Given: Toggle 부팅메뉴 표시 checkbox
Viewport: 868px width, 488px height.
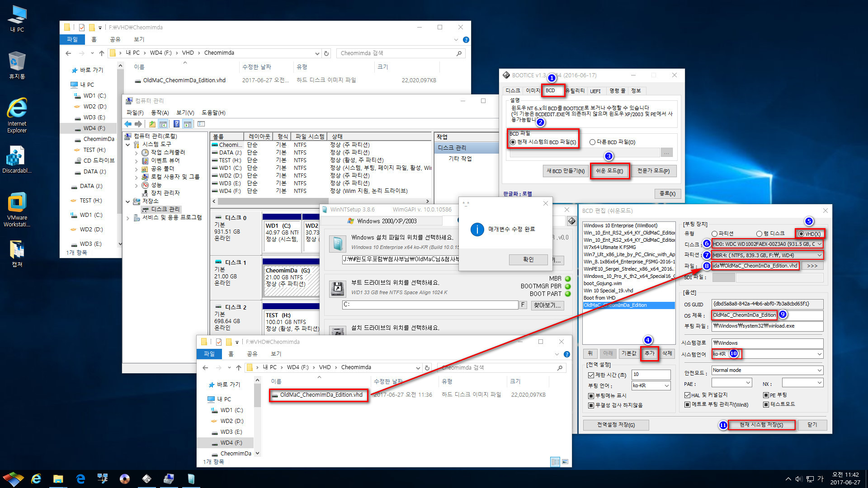Looking at the screenshot, I should 591,396.
